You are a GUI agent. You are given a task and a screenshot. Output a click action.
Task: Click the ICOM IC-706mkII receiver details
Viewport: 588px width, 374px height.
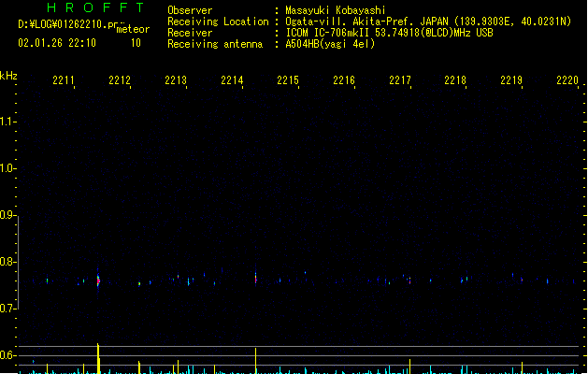tap(389, 33)
